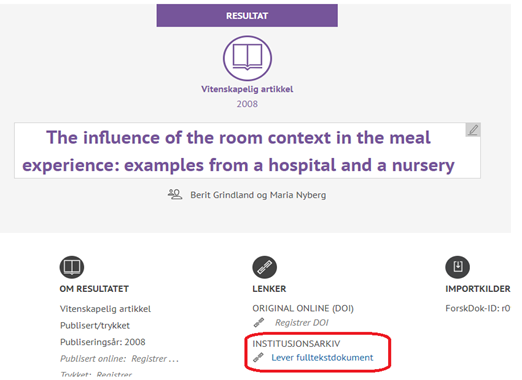Select the article title text box

(x=247, y=151)
